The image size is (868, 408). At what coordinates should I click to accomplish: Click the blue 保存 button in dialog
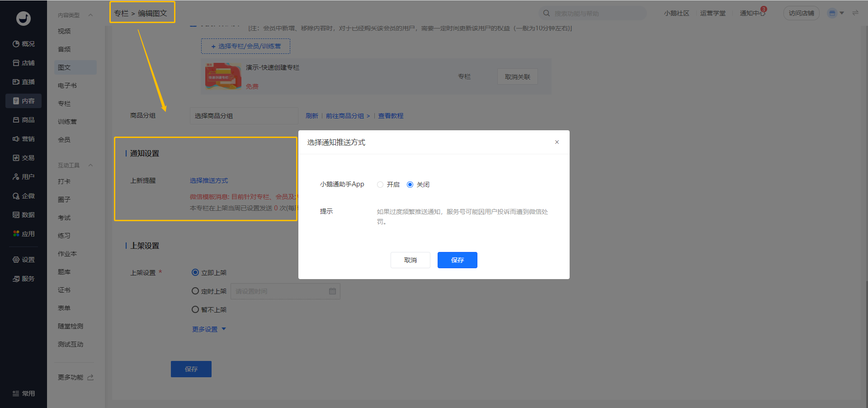click(x=457, y=260)
